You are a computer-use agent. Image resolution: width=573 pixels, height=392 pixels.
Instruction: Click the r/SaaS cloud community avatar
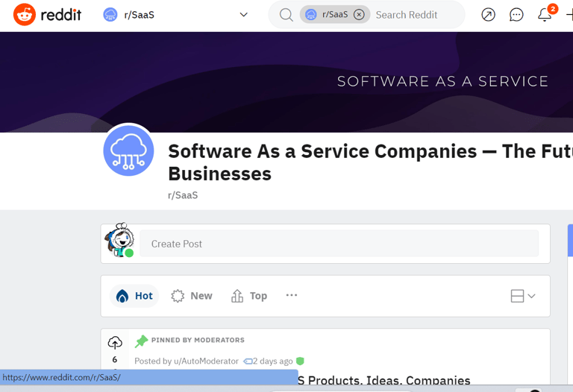[x=128, y=151]
